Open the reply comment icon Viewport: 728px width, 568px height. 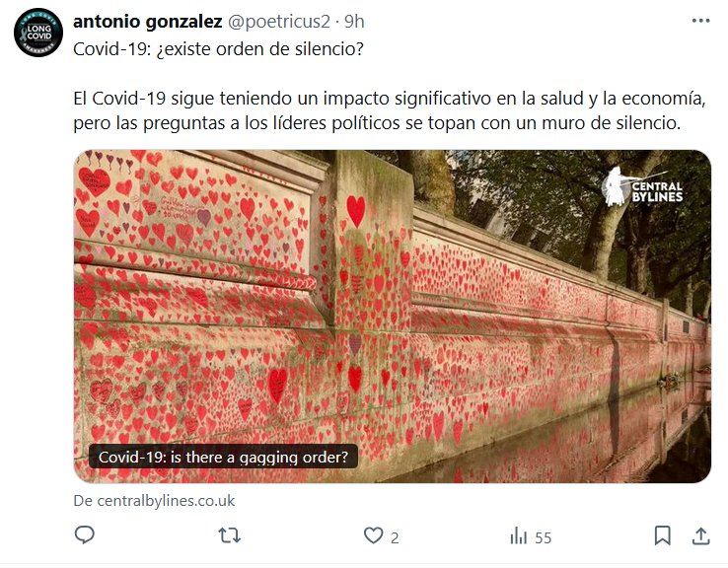pyautogui.click(x=85, y=535)
